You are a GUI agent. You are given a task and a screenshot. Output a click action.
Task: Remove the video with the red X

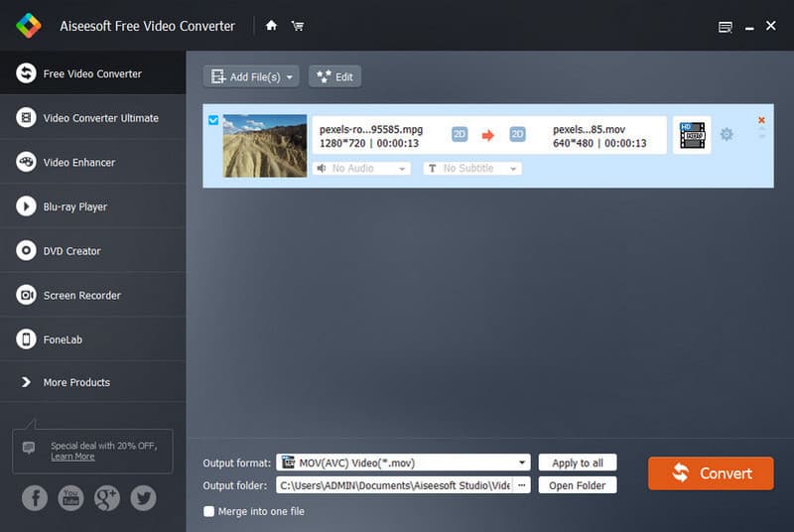coord(761,120)
